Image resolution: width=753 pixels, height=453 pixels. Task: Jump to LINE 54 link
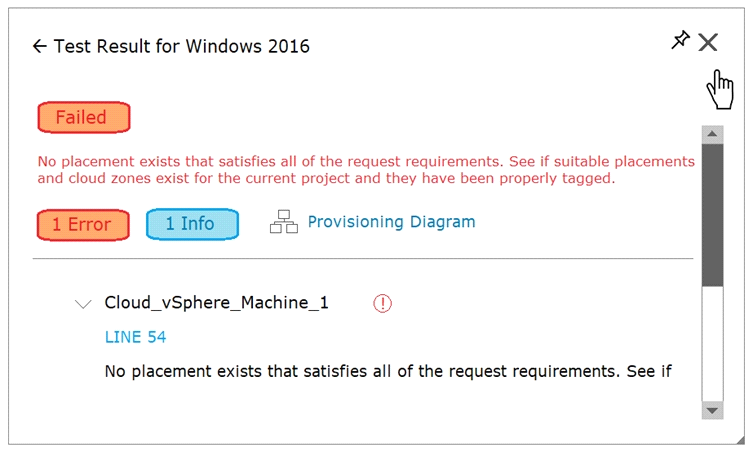click(135, 337)
